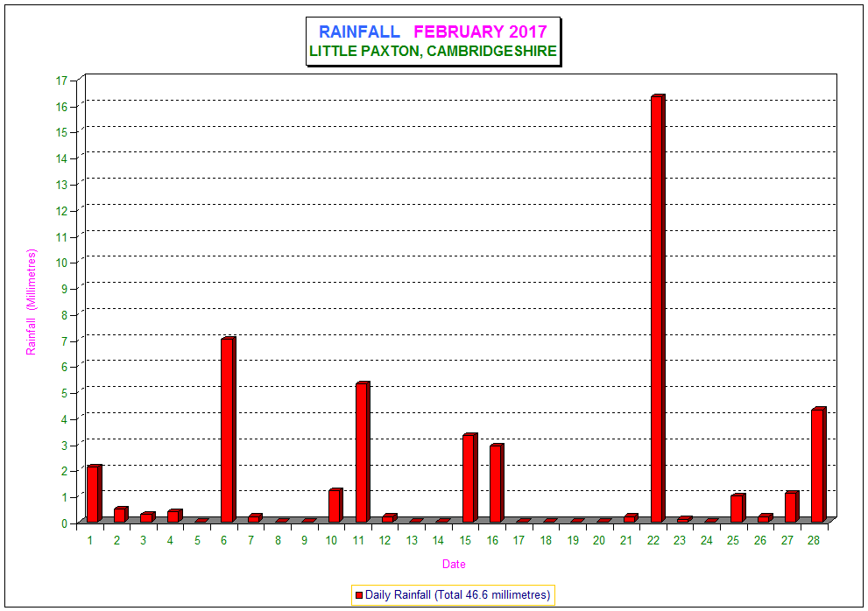Click date label '14' on the date axis

coord(438,541)
